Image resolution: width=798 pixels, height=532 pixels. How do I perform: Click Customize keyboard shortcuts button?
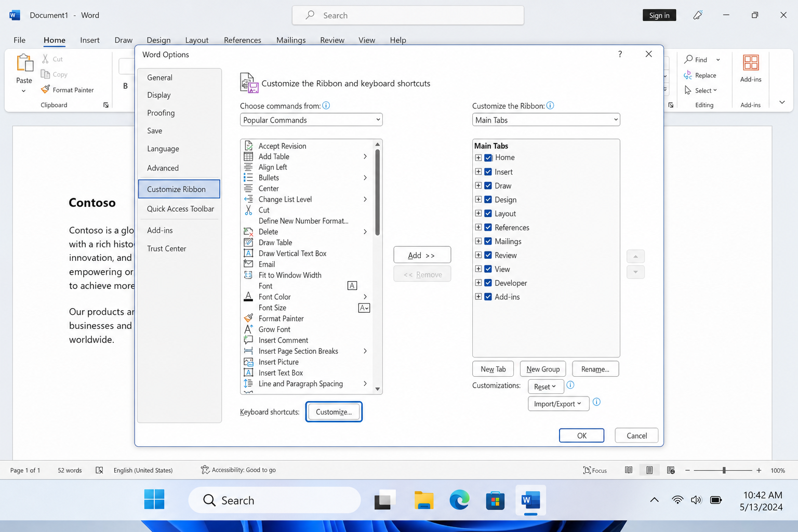coord(334,412)
